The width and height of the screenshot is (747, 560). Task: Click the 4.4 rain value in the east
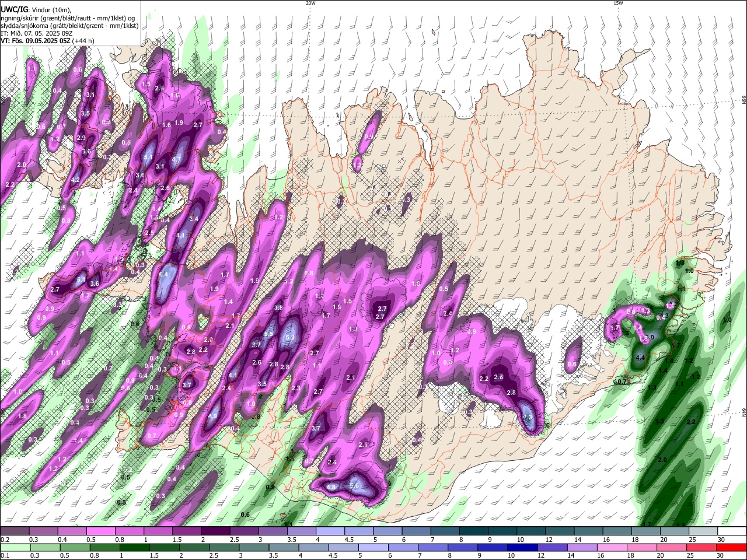[640, 358]
